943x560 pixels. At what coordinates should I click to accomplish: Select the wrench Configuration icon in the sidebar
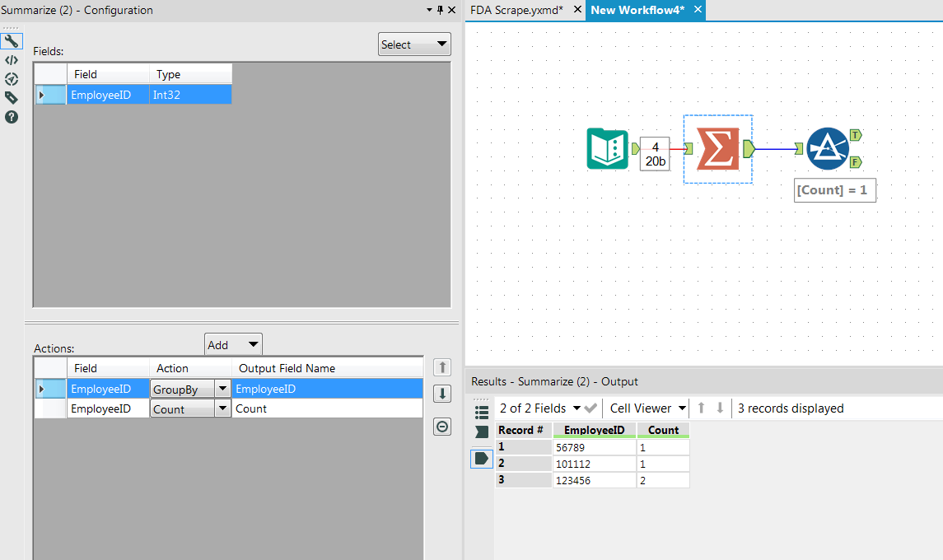[x=11, y=40]
